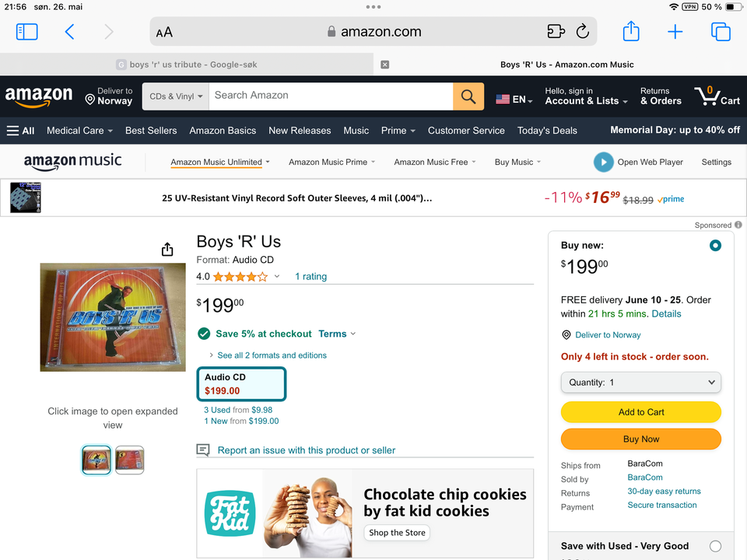Click the orange Amazon search magnifier button
Image resolution: width=747 pixels, height=560 pixels.
pyautogui.click(x=468, y=96)
